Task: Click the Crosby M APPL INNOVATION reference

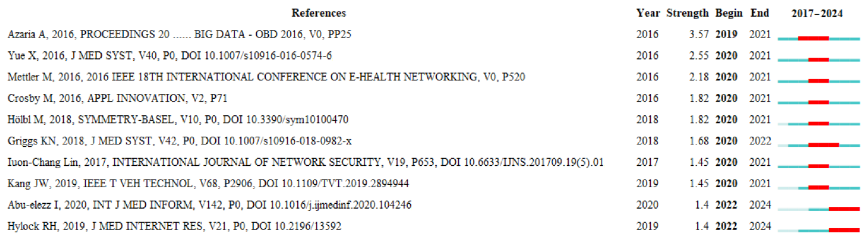Action: coord(117,98)
